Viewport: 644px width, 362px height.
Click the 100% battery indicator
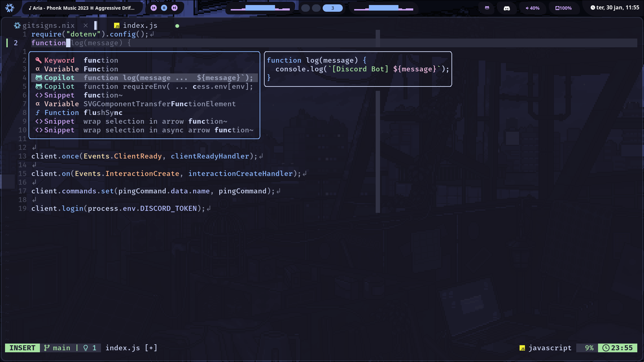tap(563, 8)
